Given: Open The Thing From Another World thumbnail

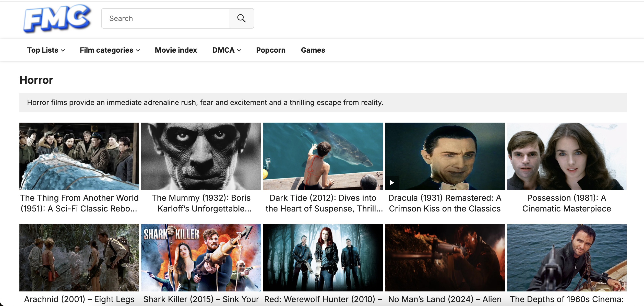Looking at the screenshot, I should (x=79, y=156).
